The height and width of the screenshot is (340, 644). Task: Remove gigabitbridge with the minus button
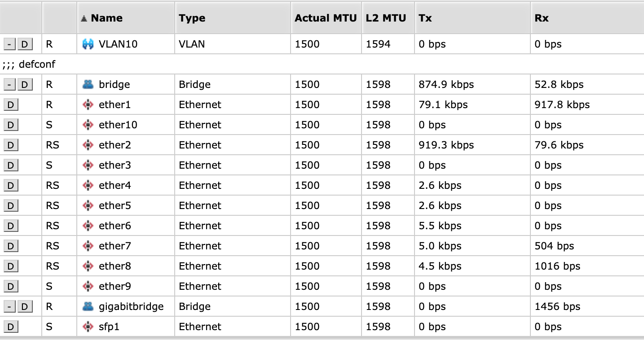click(10, 306)
